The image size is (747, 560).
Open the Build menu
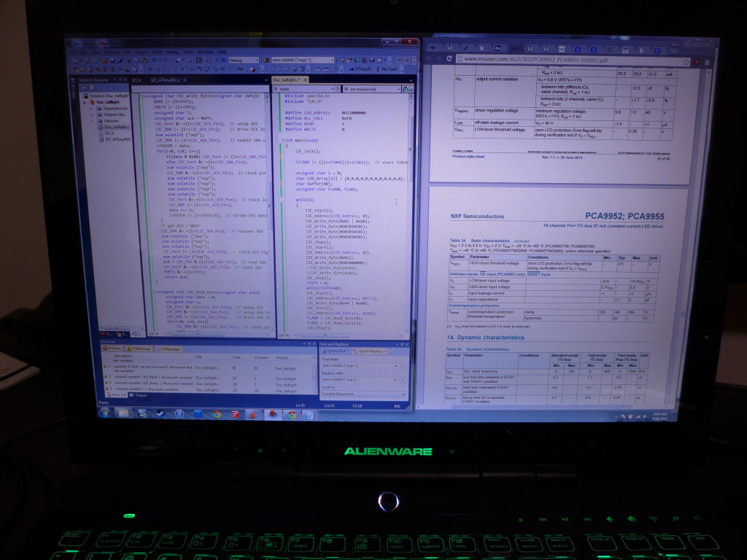tap(158, 52)
